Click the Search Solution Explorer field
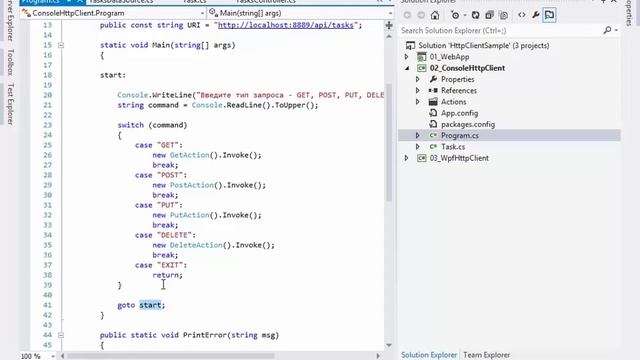Image resolution: width=640 pixels, height=360 pixels. tap(500, 31)
